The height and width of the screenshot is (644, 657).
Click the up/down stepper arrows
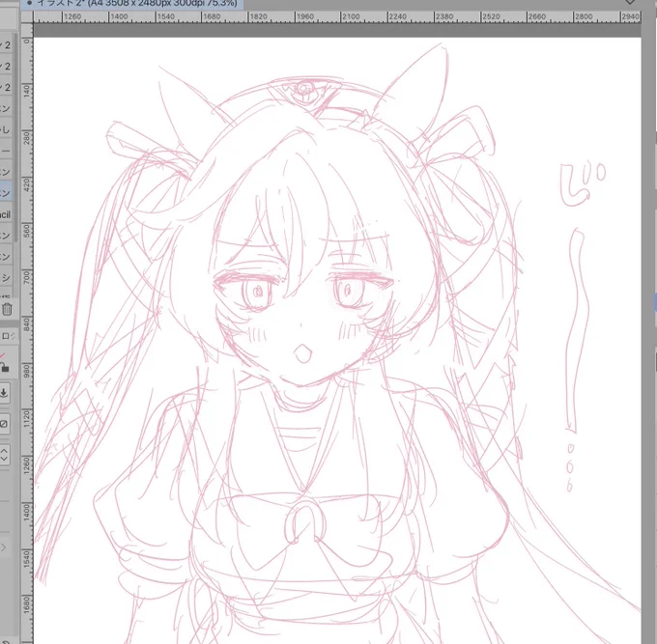[x=4, y=454]
